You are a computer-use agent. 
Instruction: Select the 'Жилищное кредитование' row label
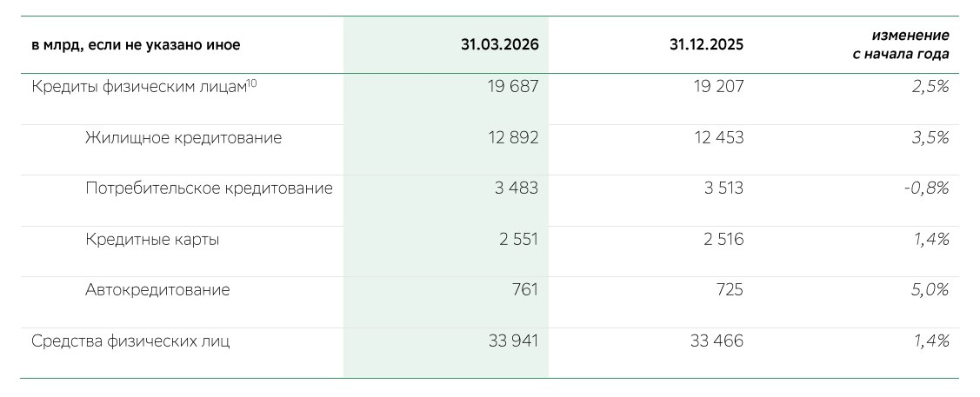pos(183,137)
